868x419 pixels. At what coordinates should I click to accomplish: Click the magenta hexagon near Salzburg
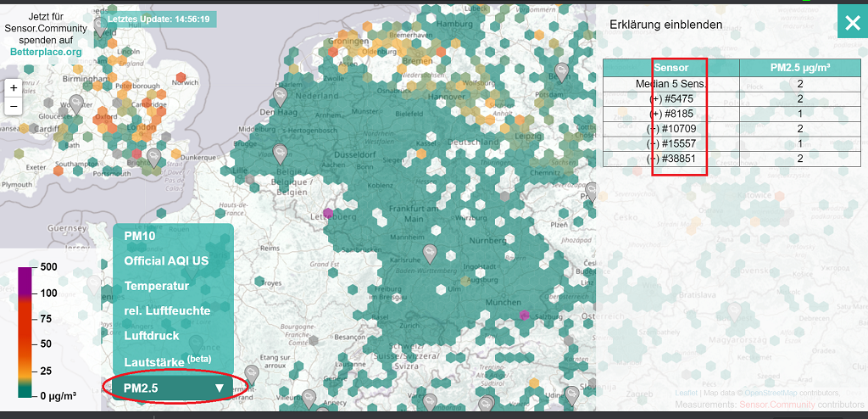coord(525,315)
